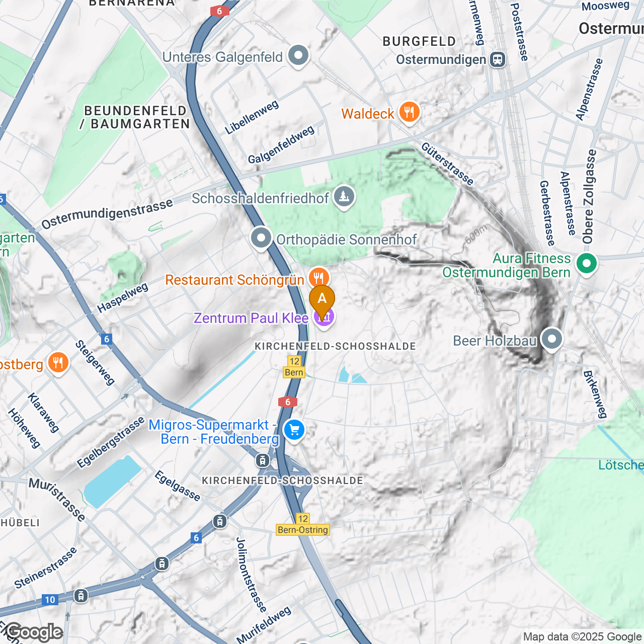This screenshot has height=644, width=644.
Task: Click the orange marker A pin
Action: 322,300
